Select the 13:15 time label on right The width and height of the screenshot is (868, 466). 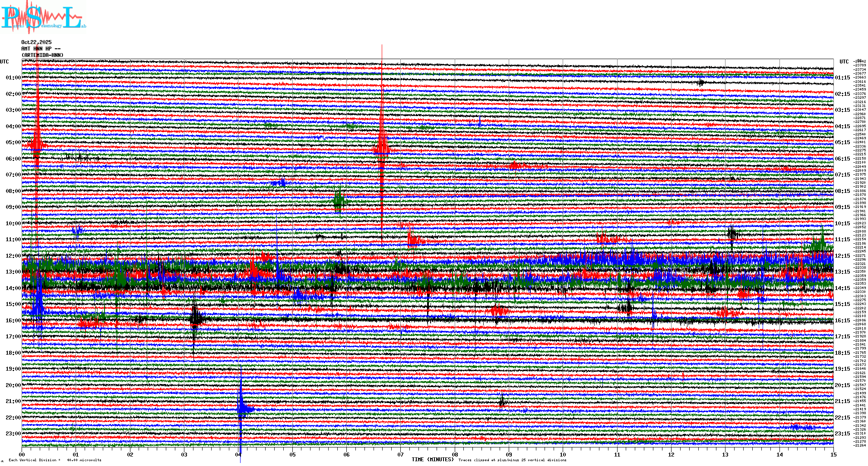[842, 272]
